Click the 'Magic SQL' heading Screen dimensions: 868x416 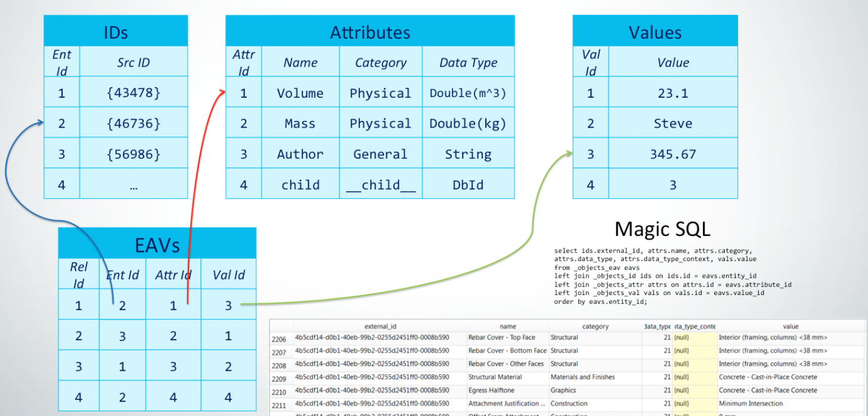(662, 229)
